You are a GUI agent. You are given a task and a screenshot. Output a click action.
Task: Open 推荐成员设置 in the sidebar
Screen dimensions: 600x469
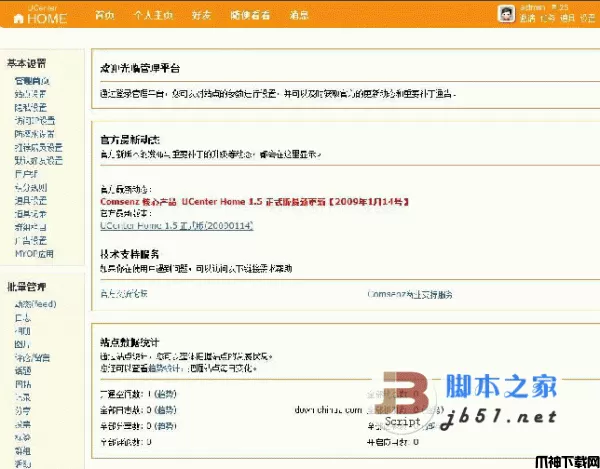(x=39, y=148)
